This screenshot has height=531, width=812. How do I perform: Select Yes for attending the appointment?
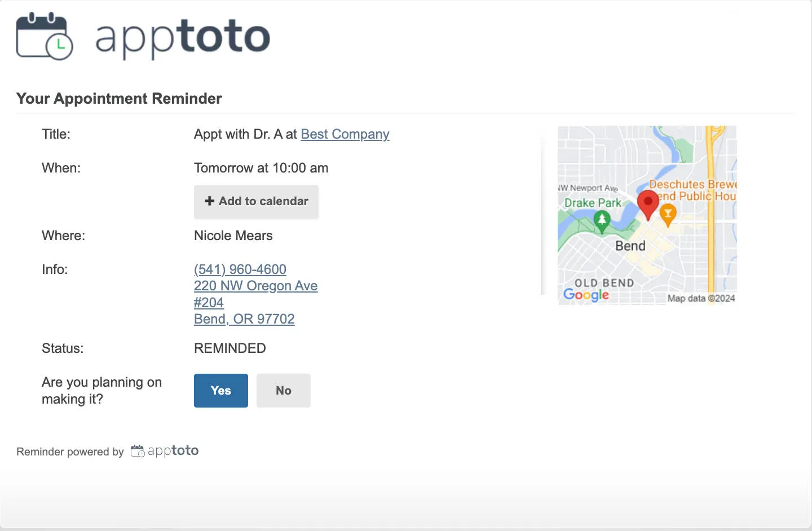click(220, 390)
